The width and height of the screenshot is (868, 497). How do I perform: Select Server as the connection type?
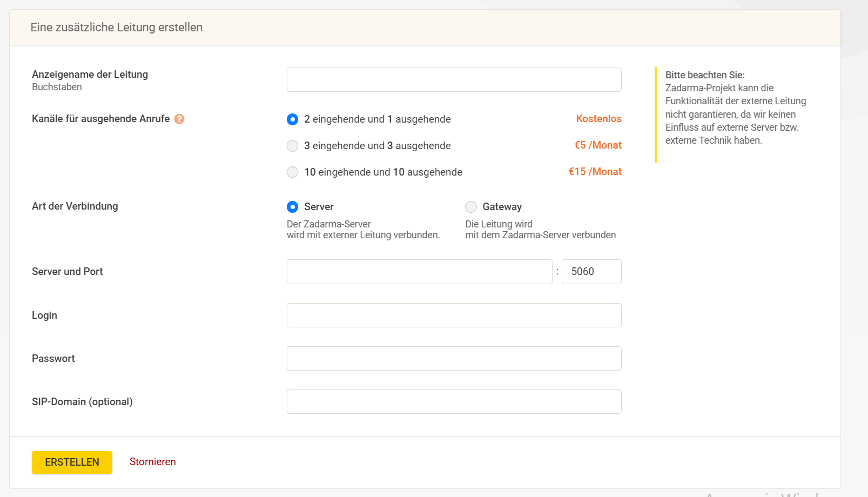tap(292, 207)
